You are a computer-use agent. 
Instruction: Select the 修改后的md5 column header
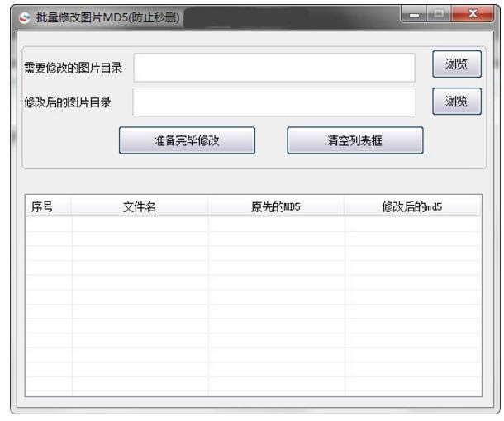click(x=412, y=207)
